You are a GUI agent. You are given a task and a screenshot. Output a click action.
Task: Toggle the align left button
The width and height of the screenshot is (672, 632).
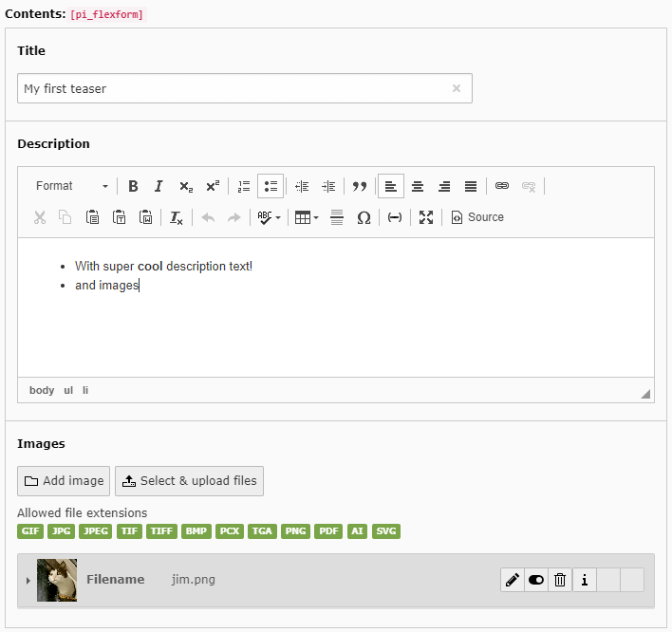point(390,186)
